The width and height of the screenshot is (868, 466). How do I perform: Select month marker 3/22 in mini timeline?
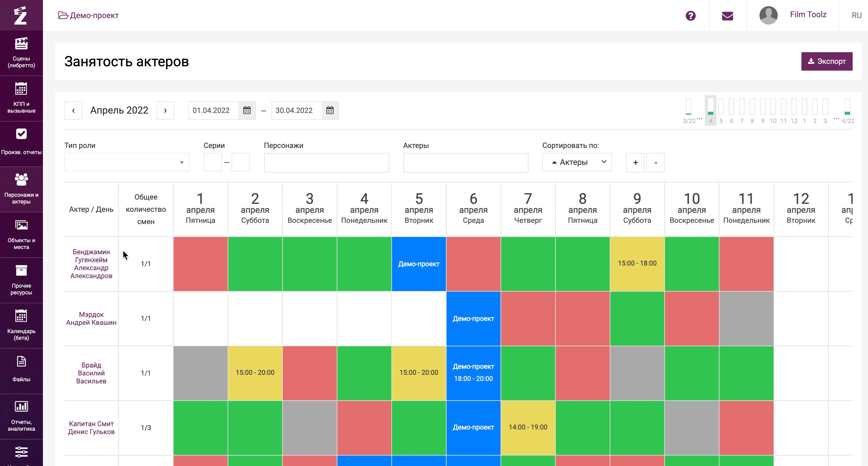(x=689, y=111)
